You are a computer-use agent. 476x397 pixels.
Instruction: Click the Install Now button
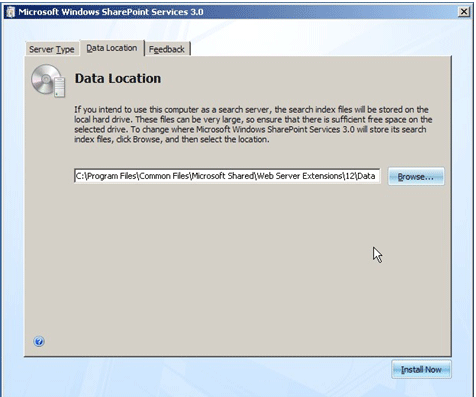pyautogui.click(x=421, y=369)
